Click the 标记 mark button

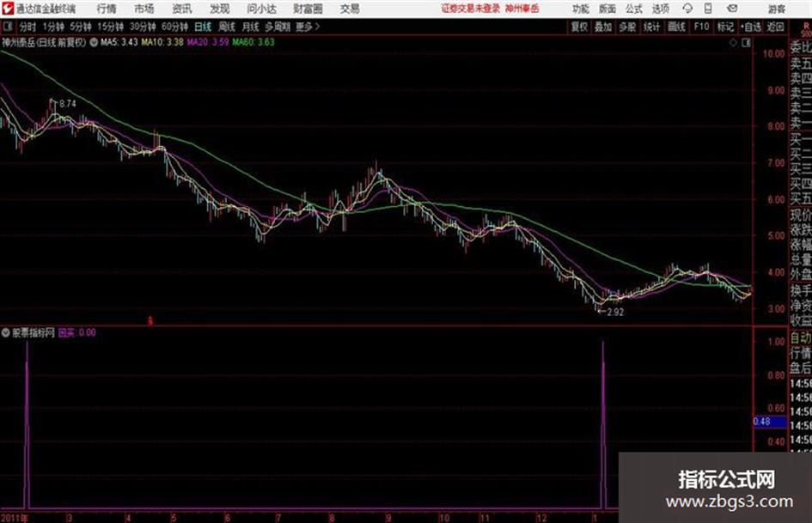point(725,27)
